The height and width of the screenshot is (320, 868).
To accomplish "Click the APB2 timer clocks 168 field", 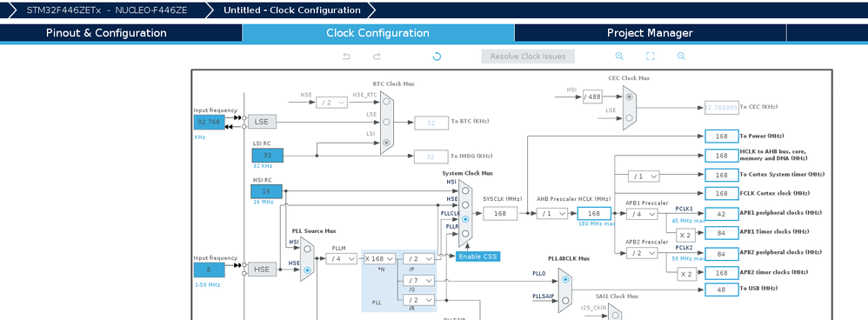I will point(721,273).
